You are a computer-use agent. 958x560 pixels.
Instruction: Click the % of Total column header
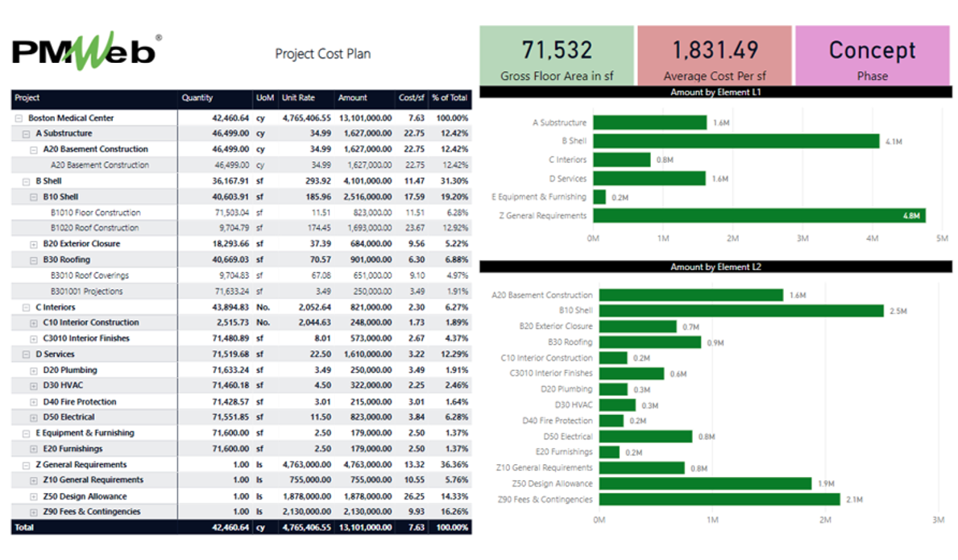[449, 98]
